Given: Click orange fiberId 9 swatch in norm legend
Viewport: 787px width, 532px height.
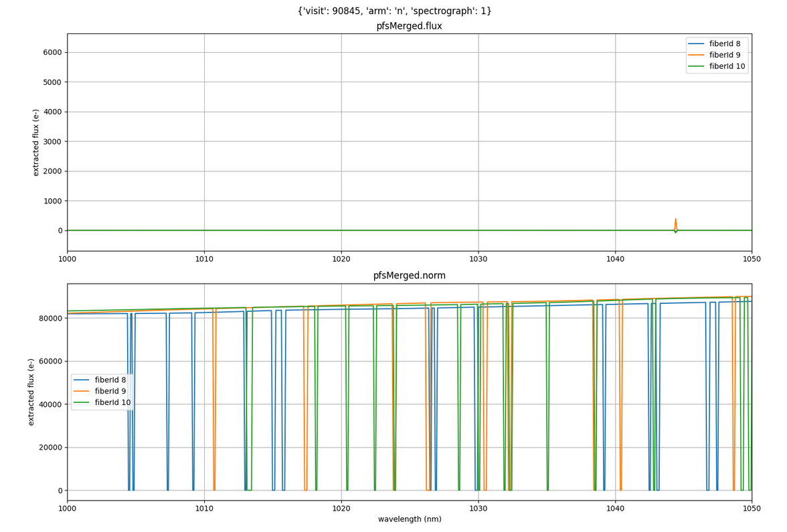Looking at the screenshot, I should (x=82, y=391).
